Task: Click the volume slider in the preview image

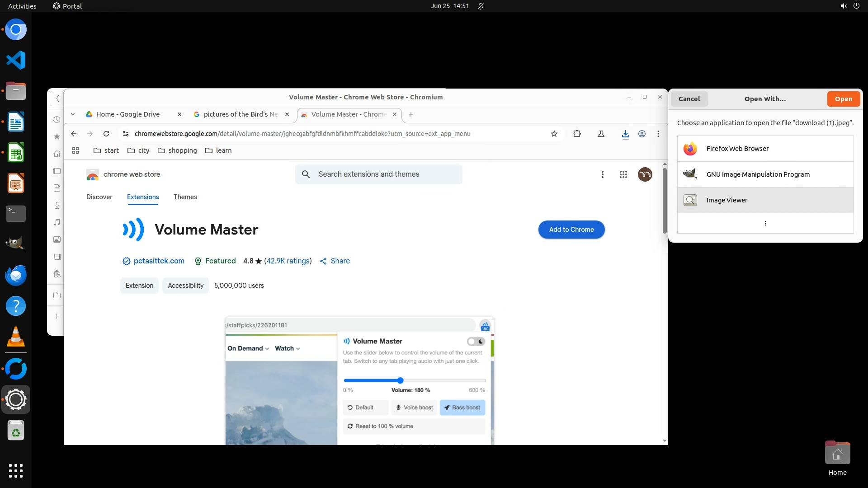Action: 400,380
